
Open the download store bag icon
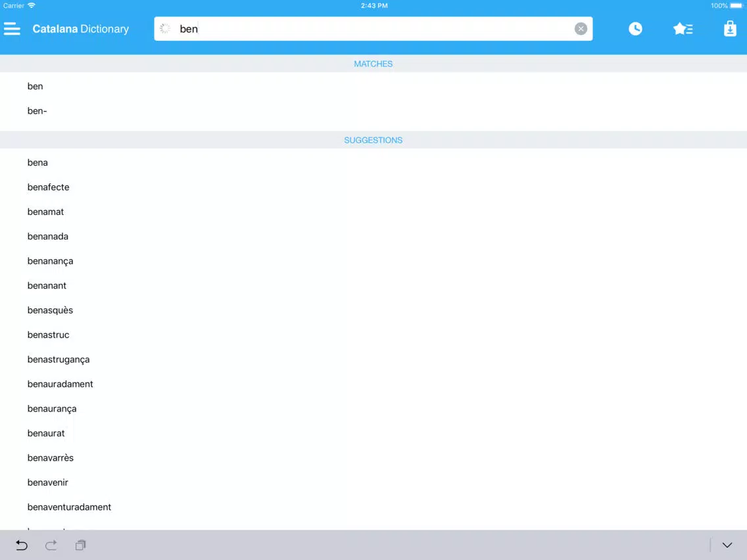tap(730, 29)
